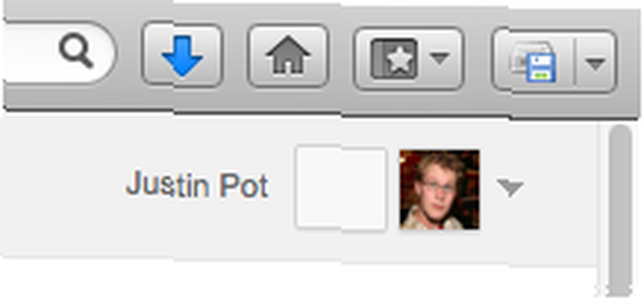This screenshot has height=303, width=644.
Task: Go to the Home page button
Action: [x=288, y=55]
